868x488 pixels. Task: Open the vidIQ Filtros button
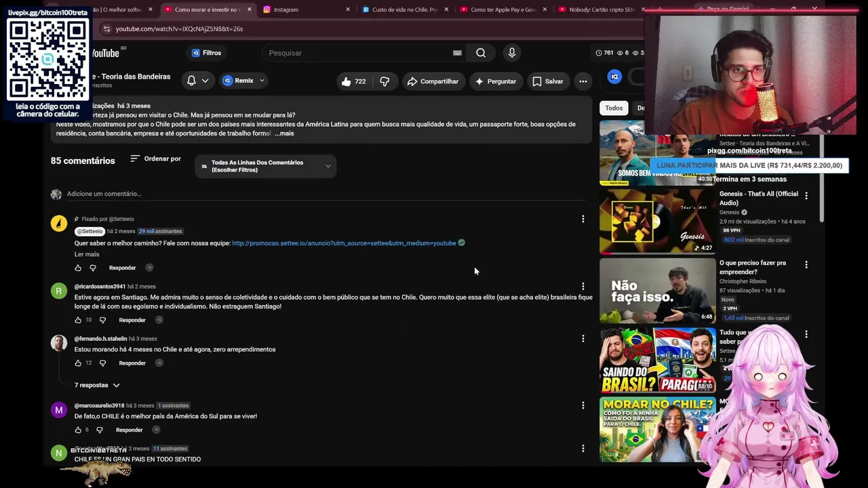206,53
